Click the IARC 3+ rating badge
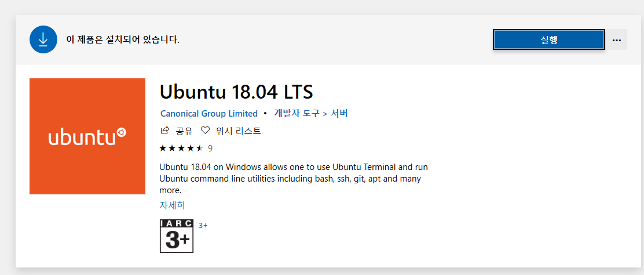This screenshot has height=275, width=644. (176, 236)
